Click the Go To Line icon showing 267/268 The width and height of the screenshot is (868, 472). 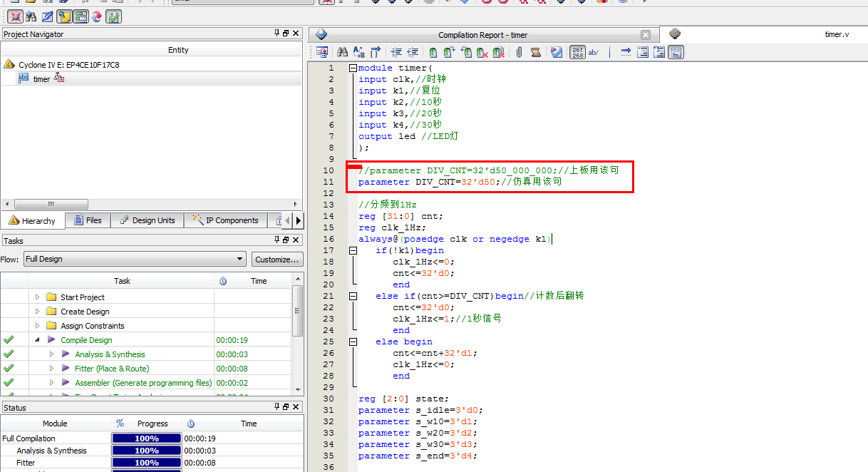576,52
